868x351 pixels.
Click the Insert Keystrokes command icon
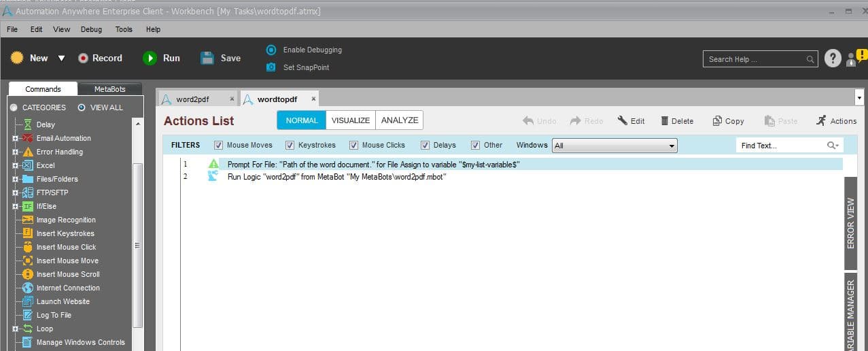point(28,233)
